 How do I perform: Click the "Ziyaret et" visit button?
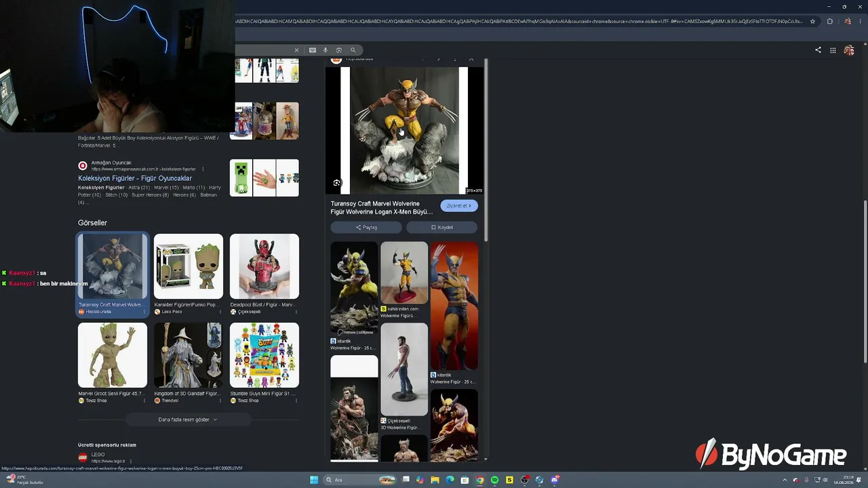click(459, 206)
